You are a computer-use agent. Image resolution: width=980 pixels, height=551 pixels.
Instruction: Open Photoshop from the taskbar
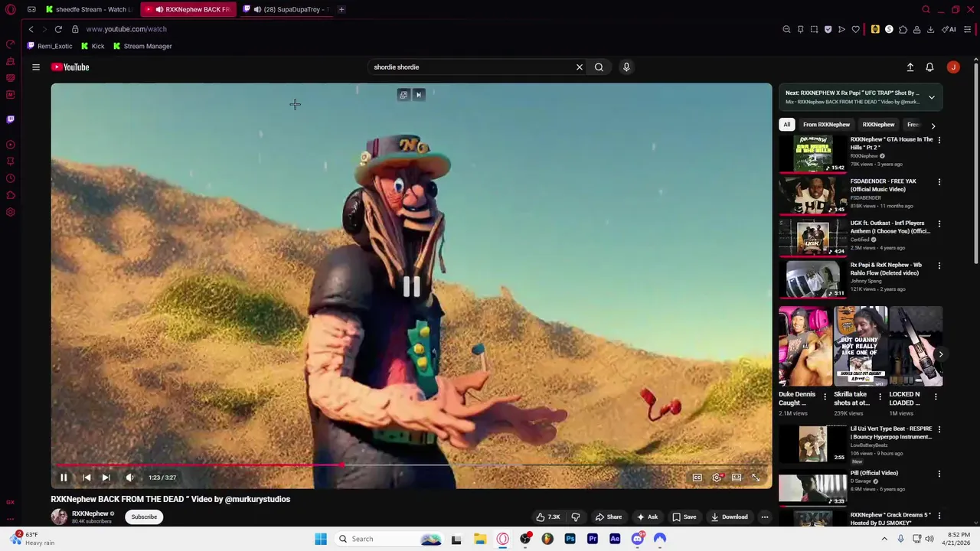click(570, 539)
